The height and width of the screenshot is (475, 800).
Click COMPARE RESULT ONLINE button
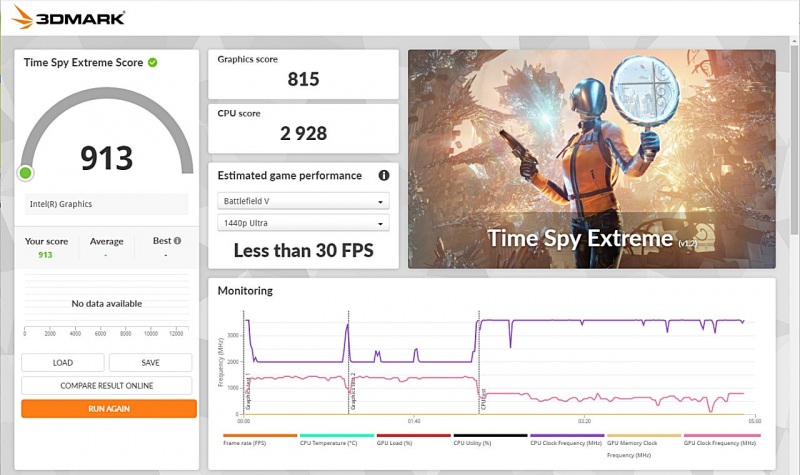click(x=106, y=385)
